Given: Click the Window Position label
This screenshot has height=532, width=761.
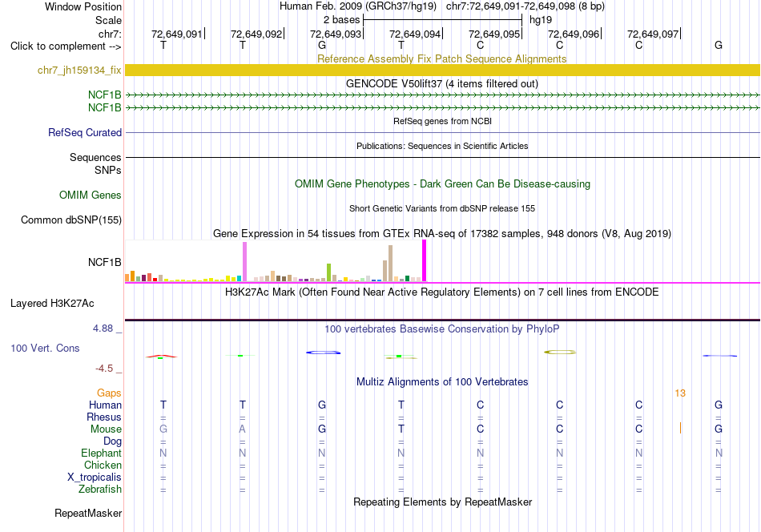Looking at the screenshot, I should click(x=83, y=6).
